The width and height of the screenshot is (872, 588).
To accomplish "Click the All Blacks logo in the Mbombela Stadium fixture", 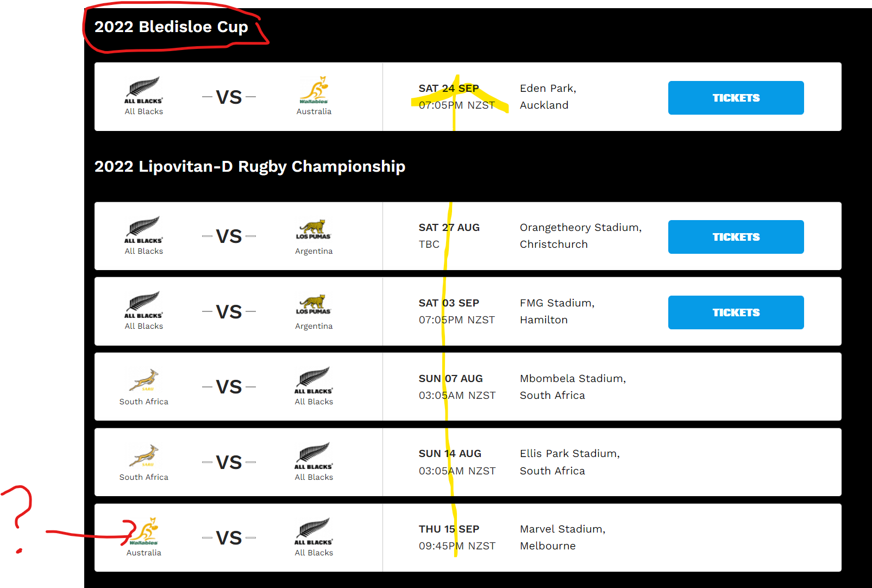I will pyautogui.click(x=313, y=380).
